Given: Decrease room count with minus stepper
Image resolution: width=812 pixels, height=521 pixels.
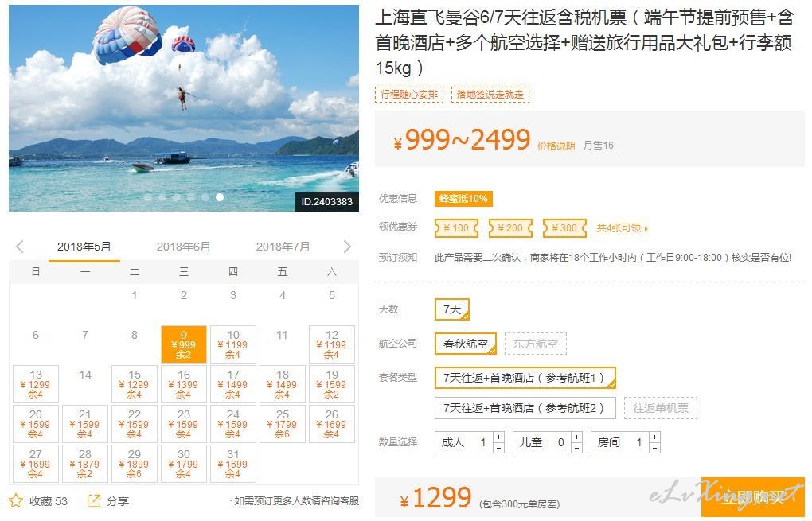Looking at the screenshot, I should [x=654, y=448].
